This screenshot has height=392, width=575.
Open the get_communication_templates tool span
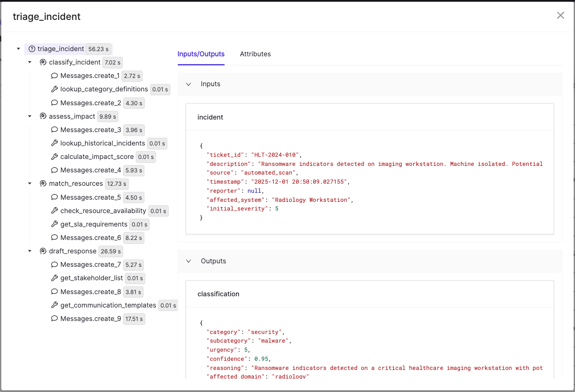108,305
